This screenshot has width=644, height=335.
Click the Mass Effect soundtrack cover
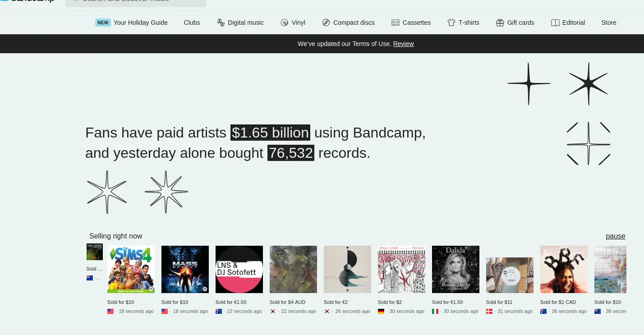tap(185, 269)
